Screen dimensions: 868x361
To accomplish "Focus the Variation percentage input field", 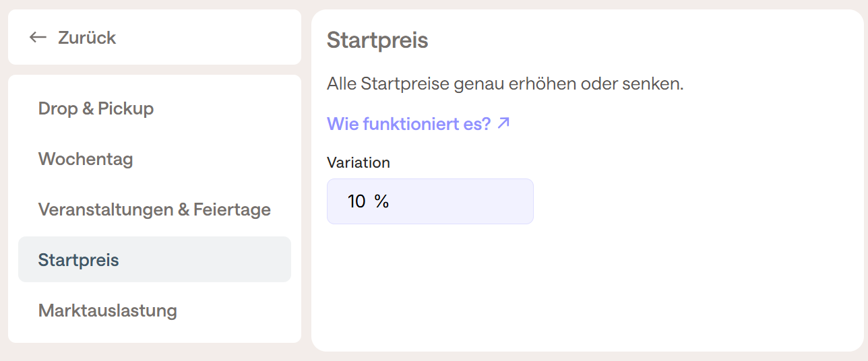I will click(430, 201).
